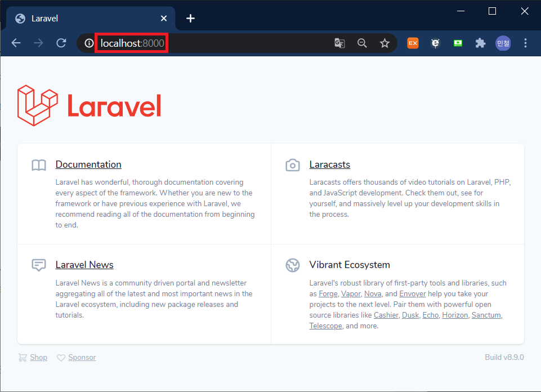Image resolution: width=541 pixels, height=392 pixels.
Task: Visit the Sponsor link
Action: (82, 357)
